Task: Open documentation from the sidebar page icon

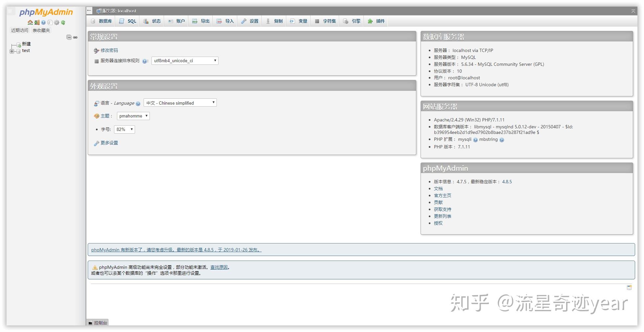Action: [x=50, y=22]
